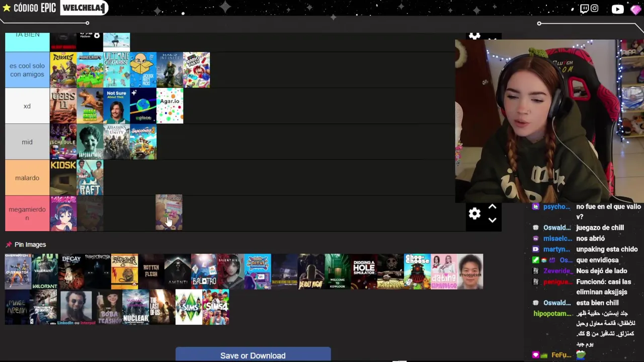Pick the Assassin's Creed Unity image
This screenshot has width=644, height=362.
(x=116, y=142)
